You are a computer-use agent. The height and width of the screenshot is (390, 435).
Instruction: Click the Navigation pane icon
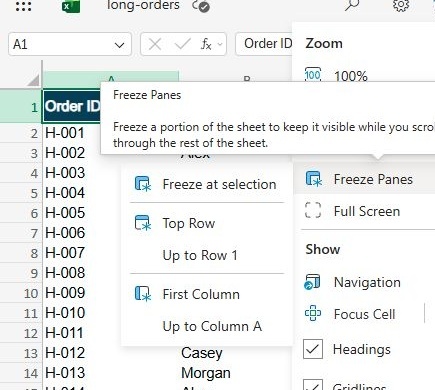[313, 282]
